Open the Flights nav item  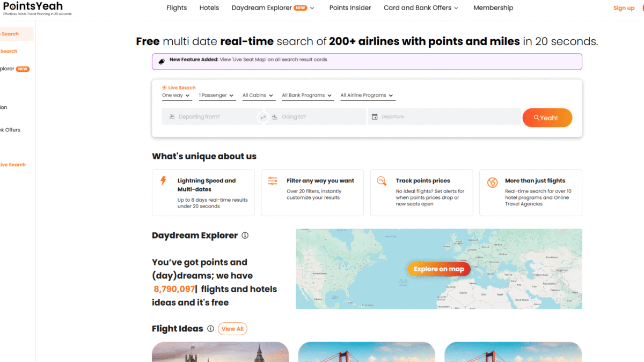[x=177, y=8]
